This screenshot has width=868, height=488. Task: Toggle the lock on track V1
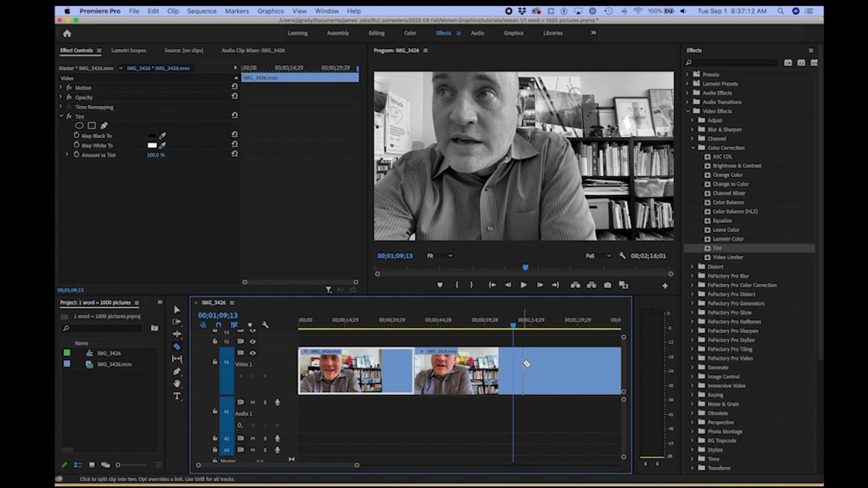pyautogui.click(x=215, y=362)
